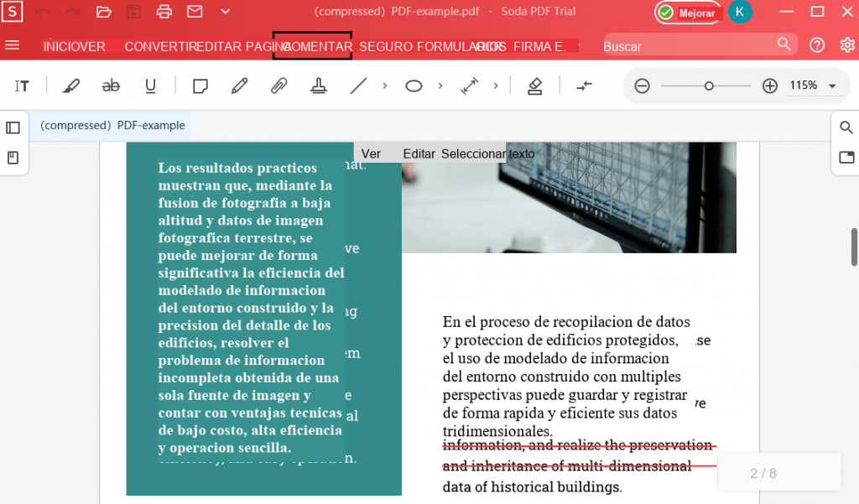Select the (compressed) PDF-example document tab

112,126
